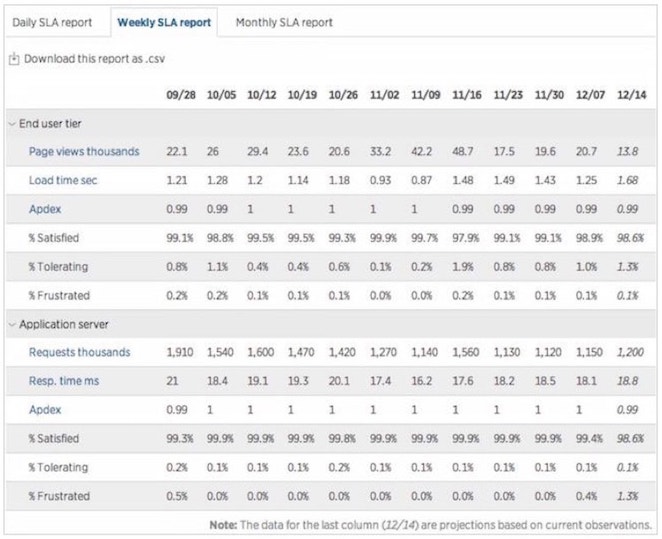Select the 1,910 requests value

click(x=178, y=352)
